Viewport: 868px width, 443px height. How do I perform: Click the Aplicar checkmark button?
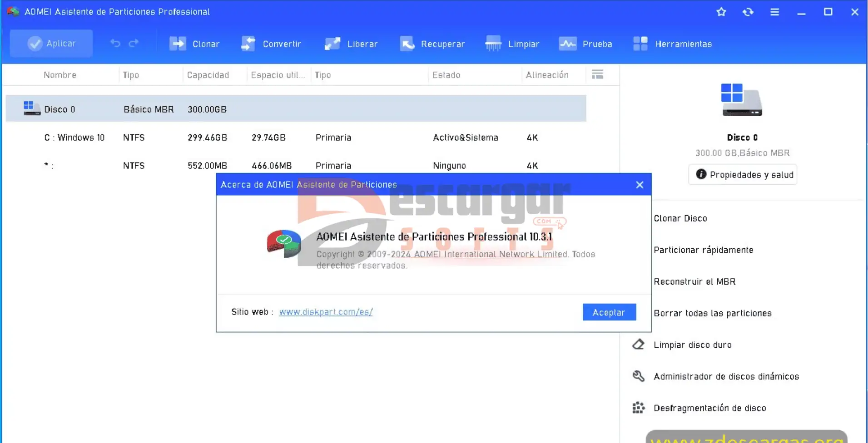tap(51, 44)
